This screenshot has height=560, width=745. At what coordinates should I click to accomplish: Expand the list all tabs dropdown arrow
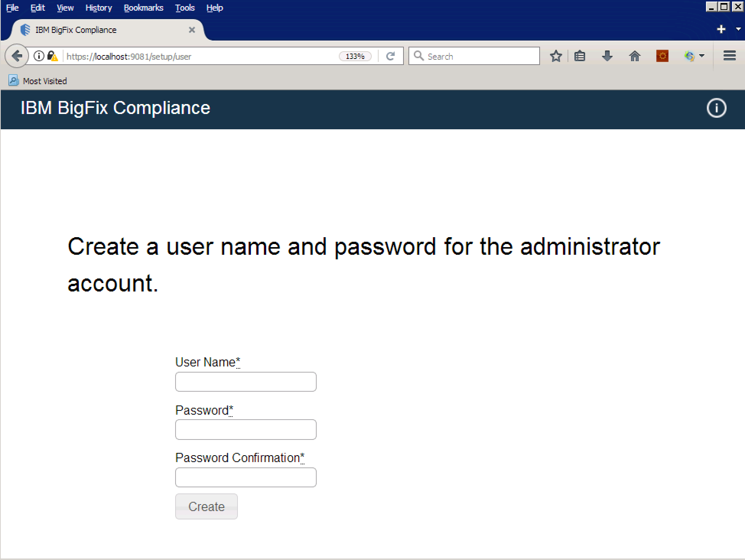(738, 29)
